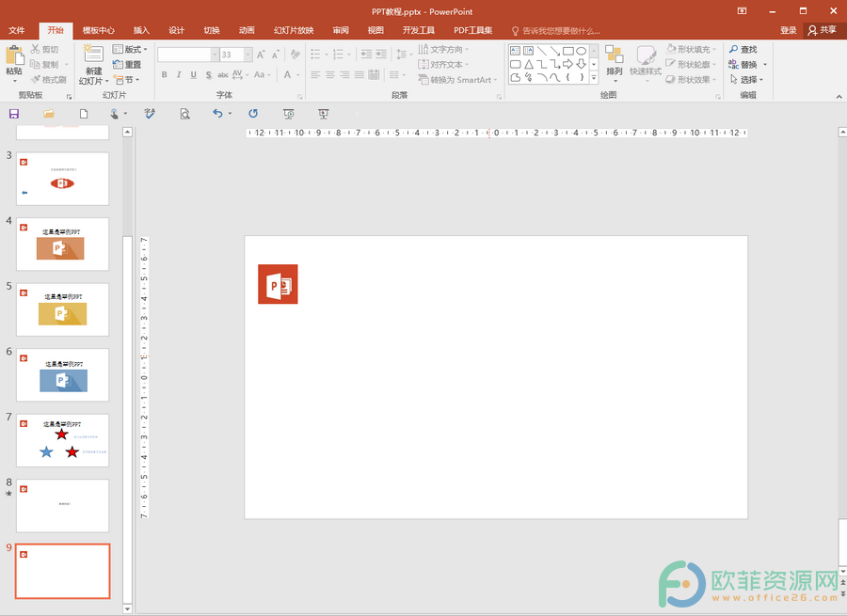Select slide 4 thumbnail
Image resolution: width=847 pixels, height=616 pixels.
pos(63,244)
